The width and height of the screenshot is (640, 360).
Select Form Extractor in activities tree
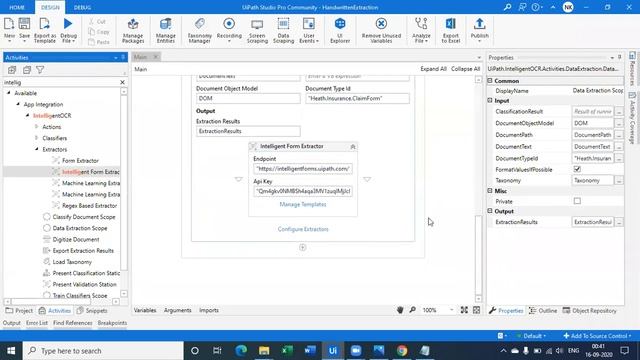(x=80, y=161)
